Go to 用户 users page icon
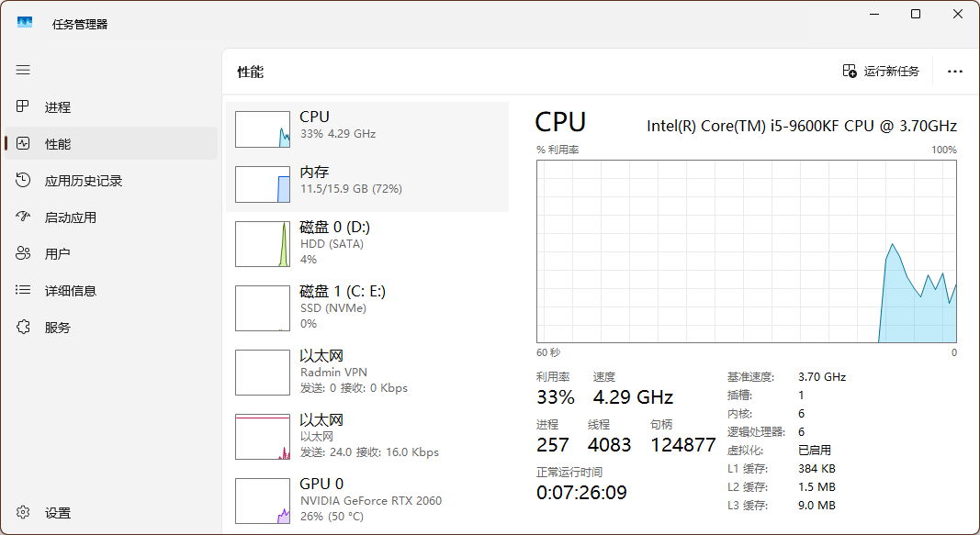The height and width of the screenshot is (535, 980). [x=24, y=254]
